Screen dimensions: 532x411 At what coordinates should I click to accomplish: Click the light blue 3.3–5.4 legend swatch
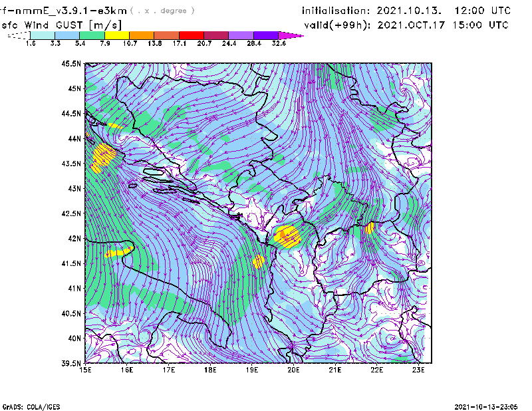[x=67, y=35]
